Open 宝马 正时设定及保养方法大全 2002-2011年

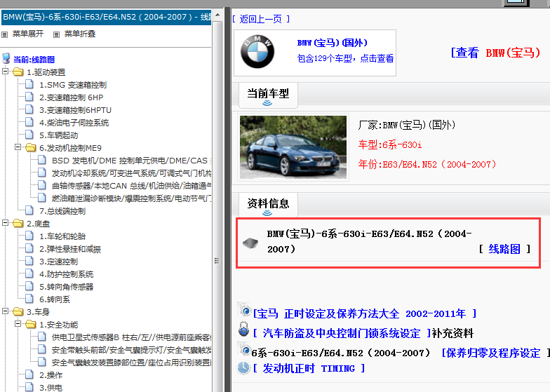[365, 313]
